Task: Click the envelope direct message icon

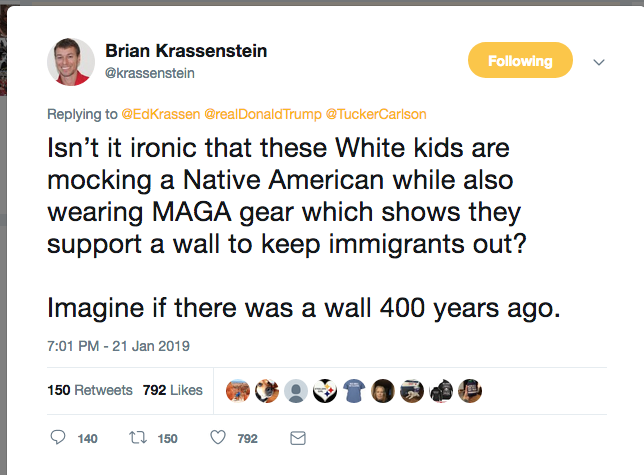Action: tap(297, 438)
